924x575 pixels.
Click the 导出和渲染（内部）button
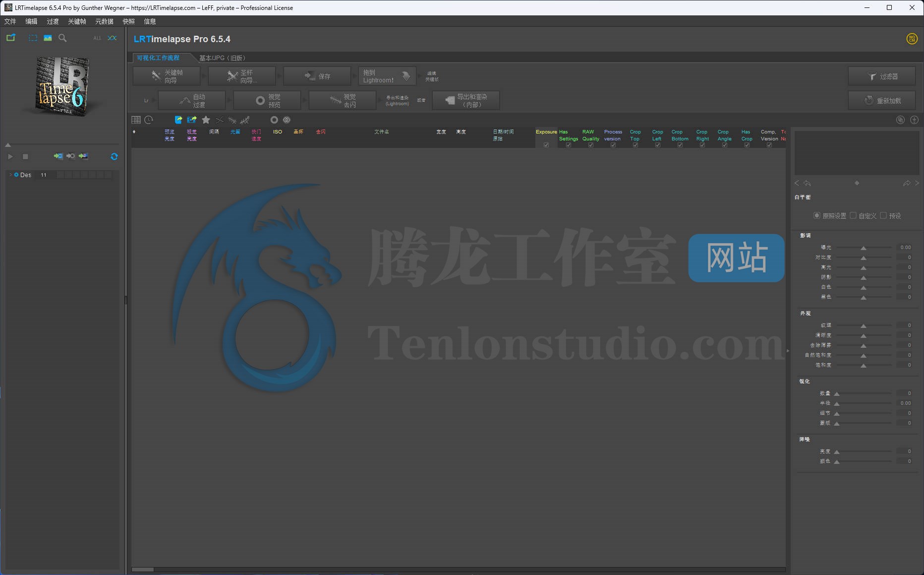pos(466,101)
